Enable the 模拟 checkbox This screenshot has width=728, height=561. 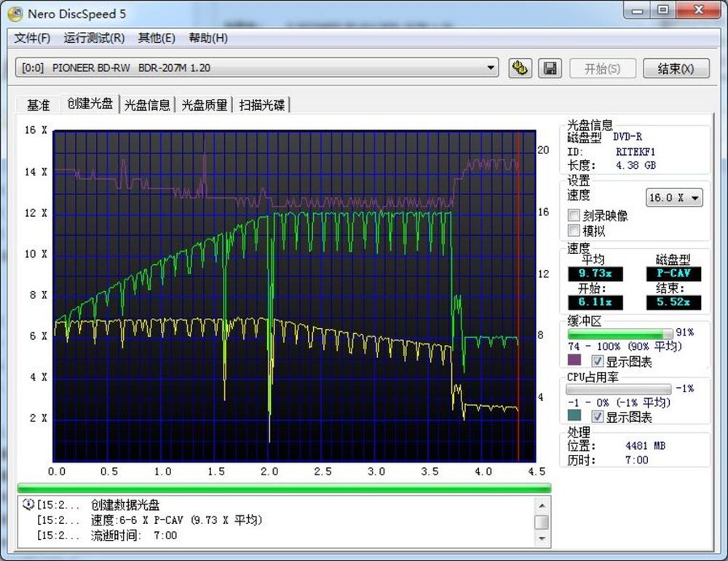point(574,231)
